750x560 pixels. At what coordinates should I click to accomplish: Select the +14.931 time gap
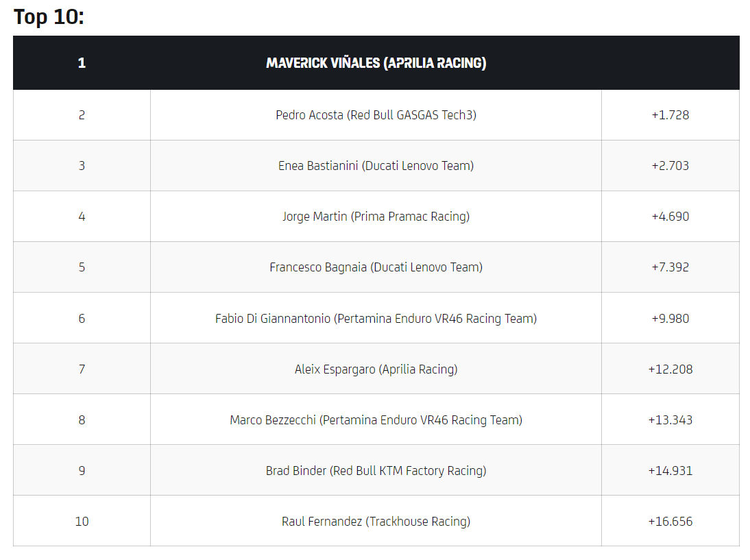pyautogui.click(x=670, y=470)
